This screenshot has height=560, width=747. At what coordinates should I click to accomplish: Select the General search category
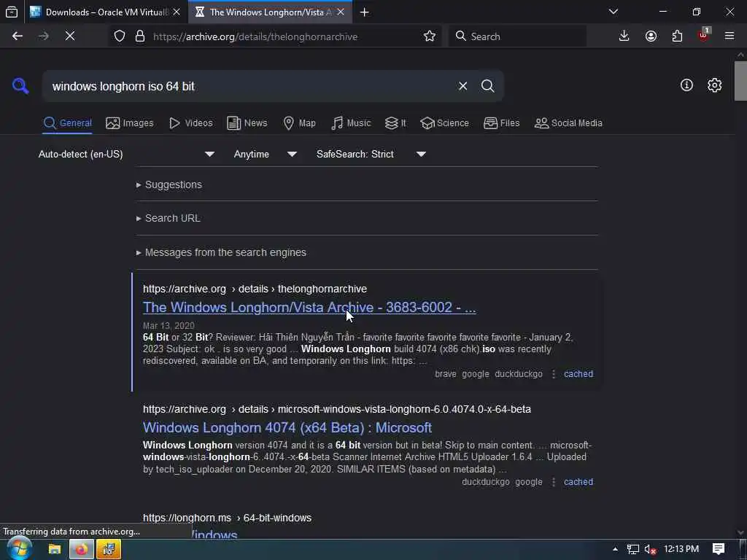pyautogui.click(x=67, y=122)
